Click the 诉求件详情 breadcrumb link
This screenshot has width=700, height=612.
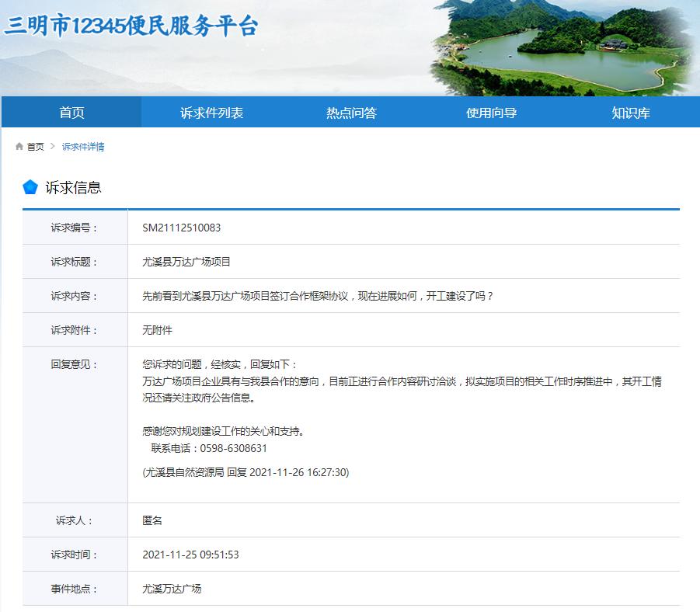pyautogui.click(x=83, y=147)
